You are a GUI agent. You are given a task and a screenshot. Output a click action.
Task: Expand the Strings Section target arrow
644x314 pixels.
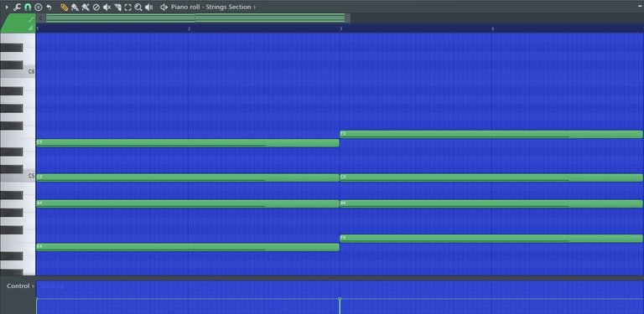click(x=255, y=7)
